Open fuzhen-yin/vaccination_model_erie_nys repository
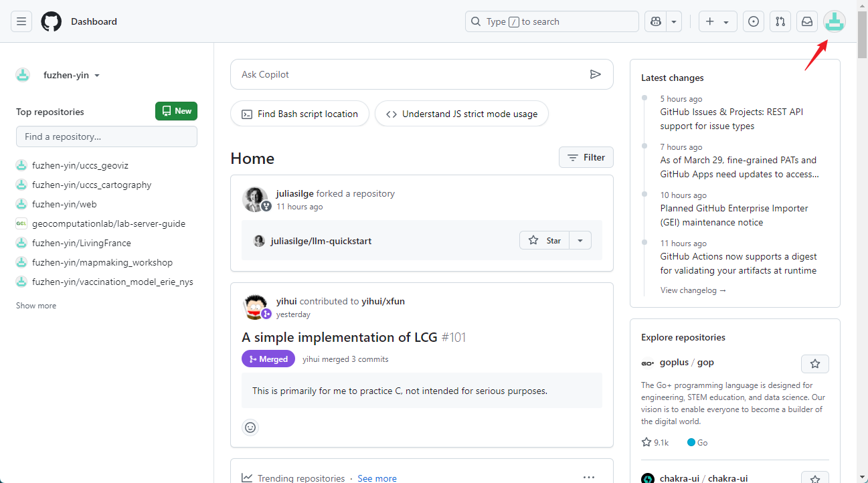 pos(112,282)
